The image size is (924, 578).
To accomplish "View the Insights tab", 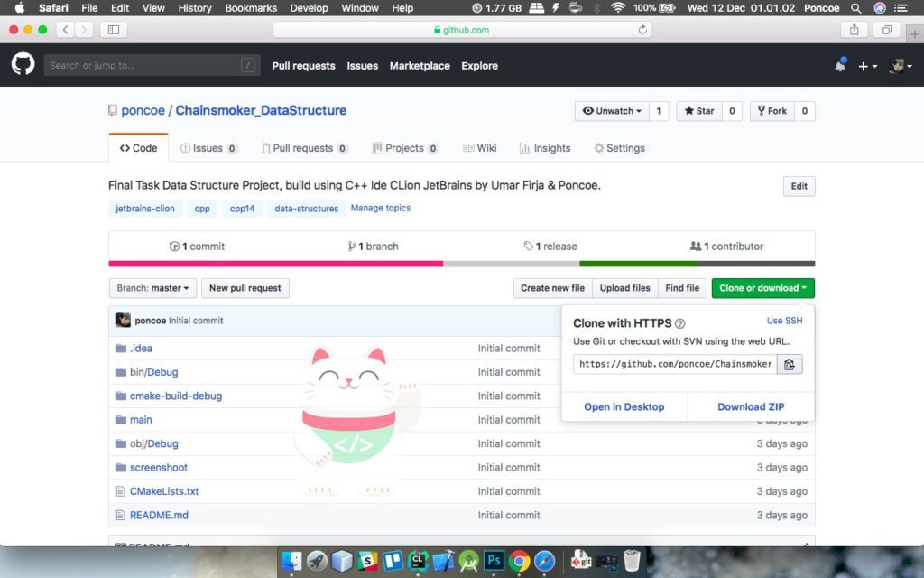I will point(545,148).
